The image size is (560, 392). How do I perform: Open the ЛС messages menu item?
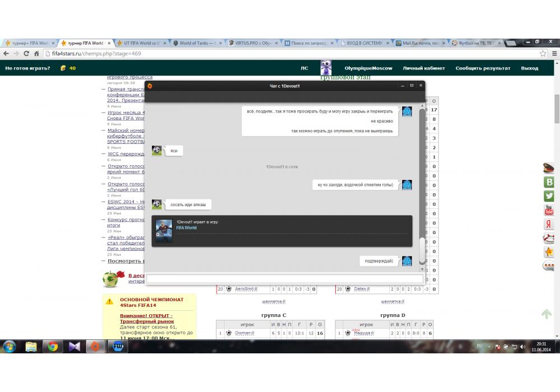tap(304, 68)
